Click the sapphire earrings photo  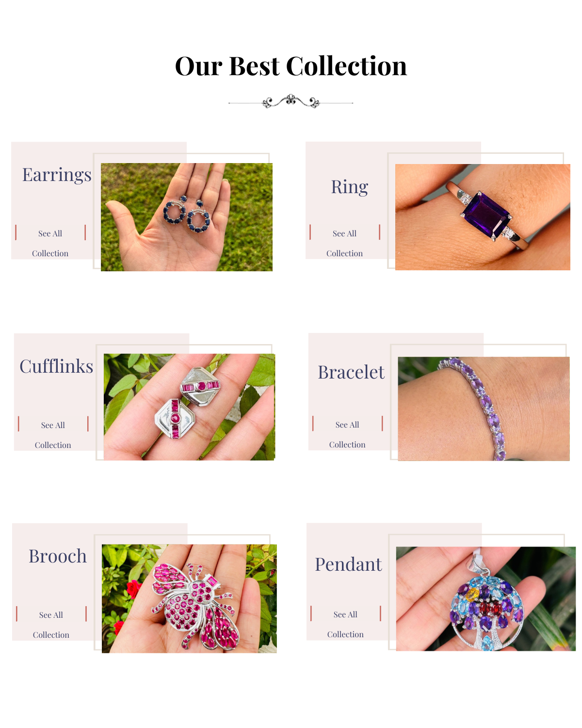tap(187, 217)
